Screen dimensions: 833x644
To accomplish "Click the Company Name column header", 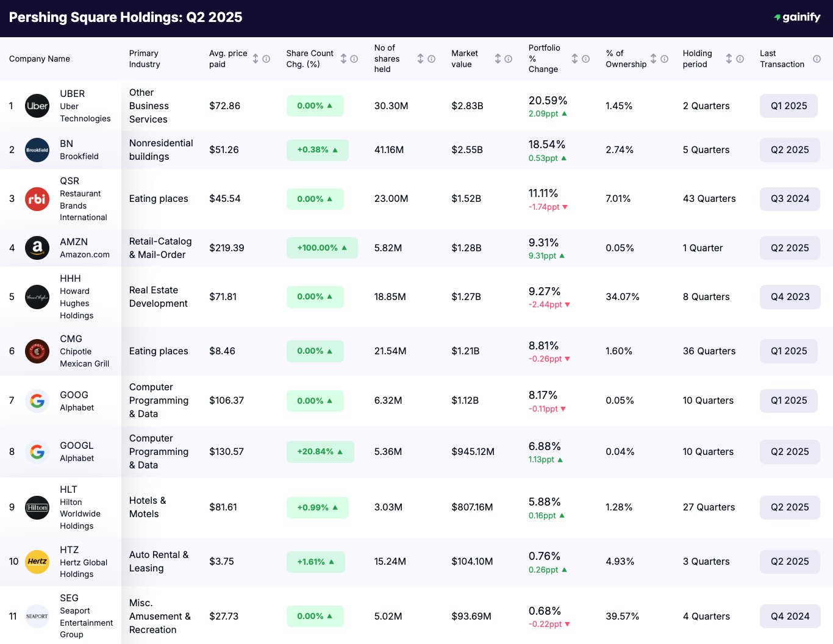I will 40,59.
